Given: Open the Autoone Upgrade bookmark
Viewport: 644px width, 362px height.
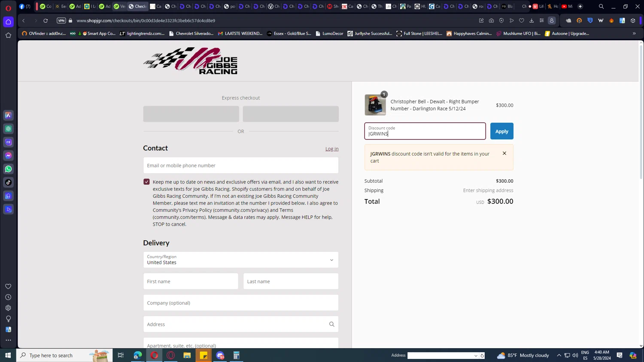Looking at the screenshot, I should click(567, 33).
